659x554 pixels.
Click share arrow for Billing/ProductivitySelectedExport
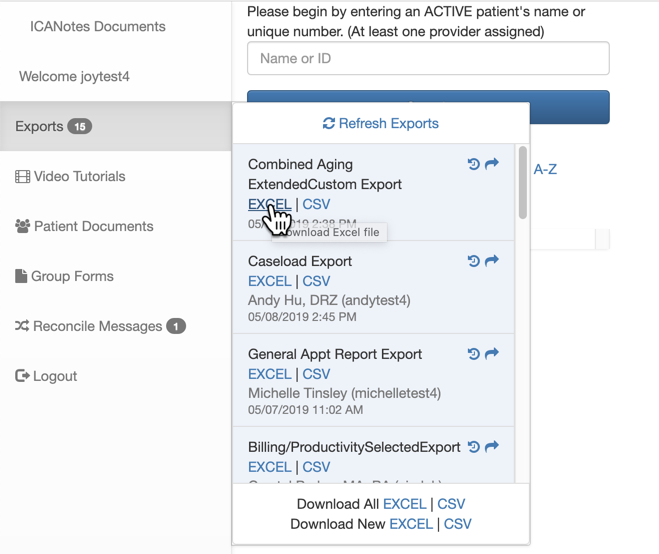(x=492, y=447)
